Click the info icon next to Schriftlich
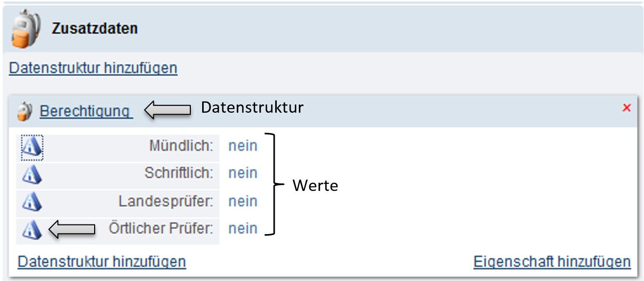Image resolution: width=644 pixels, height=281 pixels. coord(32,174)
